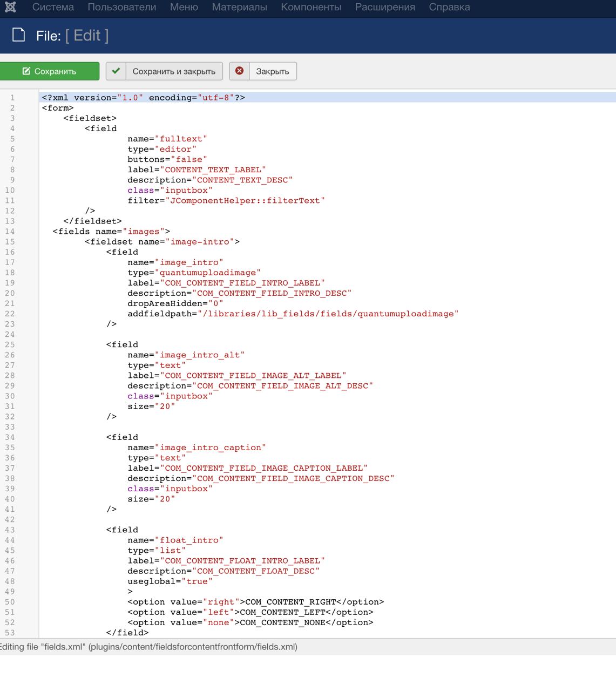
Task: Open the Справка help menu
Action: tap(449, 7)
